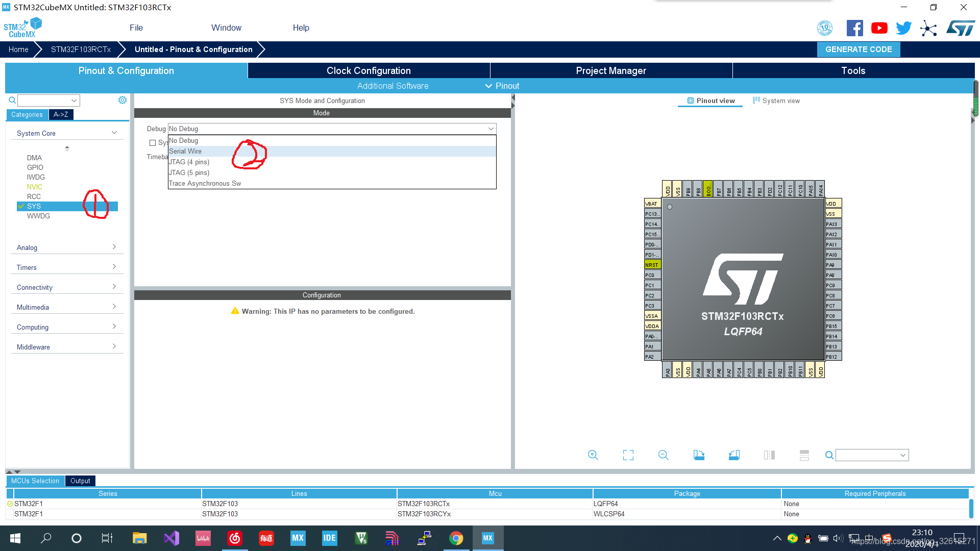This screenshot has width=980, height=551.
Task: Switch to Project Manager tab
Action: [611, 70]
